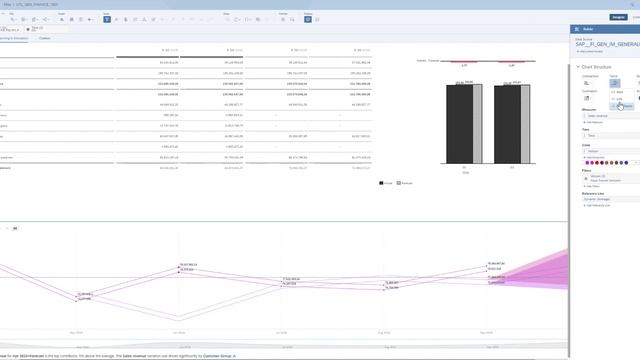Choose Line from the Trend chart list
Image resolution: width=640 pixels, height=360 pixels.
[x=620, y=99]
